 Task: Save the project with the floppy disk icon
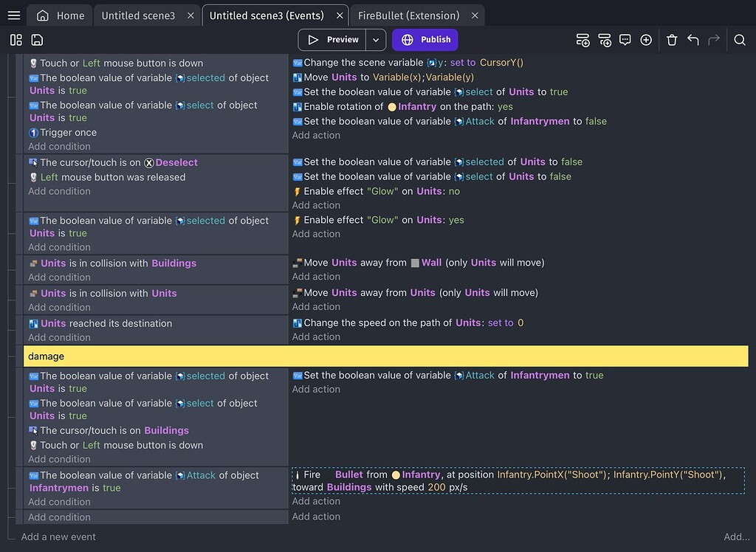pyautogui.click(x=37, y=40)
